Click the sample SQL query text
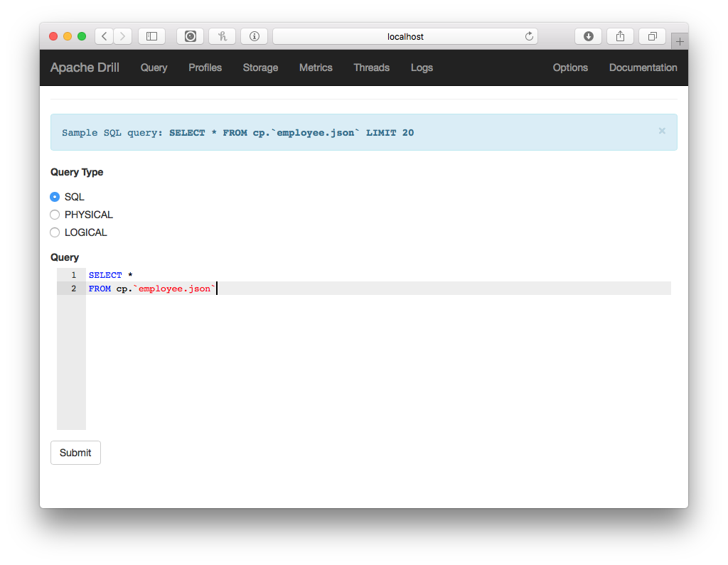728x565 pixels. (x=237, y=133)
